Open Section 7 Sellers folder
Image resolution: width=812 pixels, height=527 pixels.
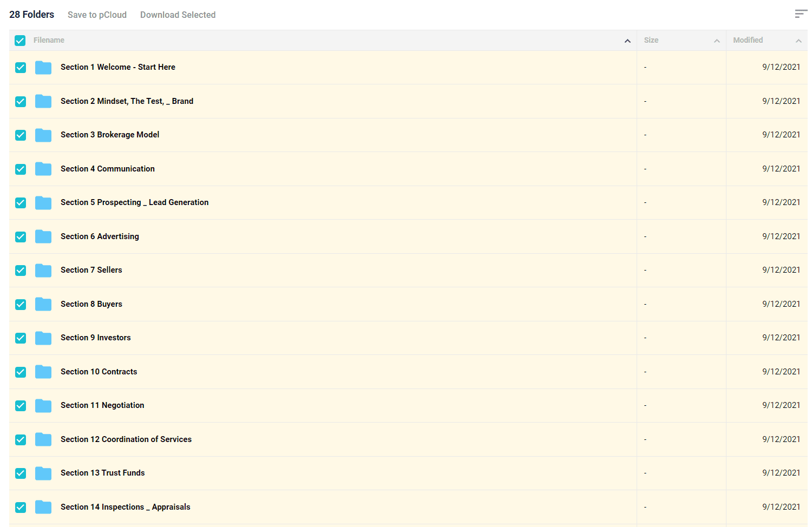point(91,270)
